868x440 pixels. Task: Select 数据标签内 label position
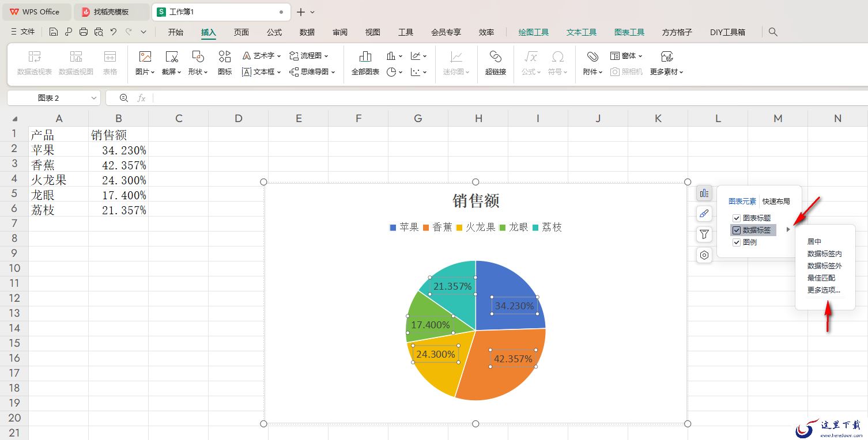click(x=824, y=254)
